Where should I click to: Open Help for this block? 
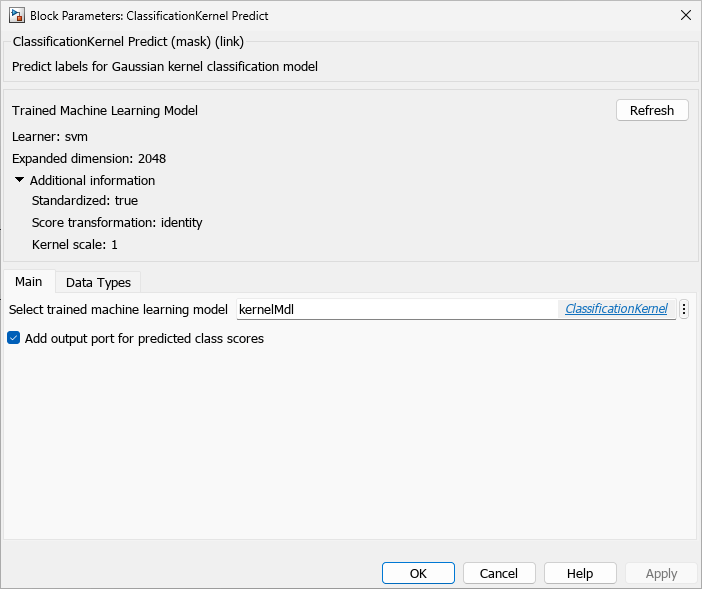point(580,573)
